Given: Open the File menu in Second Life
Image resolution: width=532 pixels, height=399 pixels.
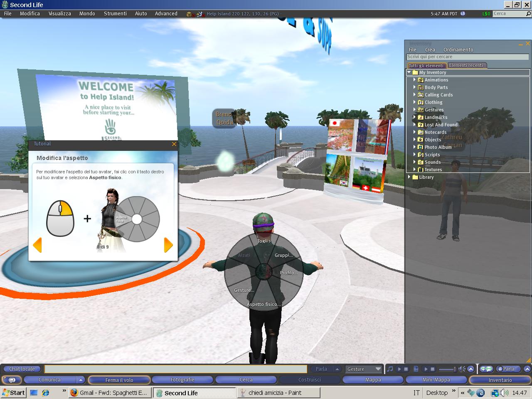Looking at the screenshot, I should point(8,14).
